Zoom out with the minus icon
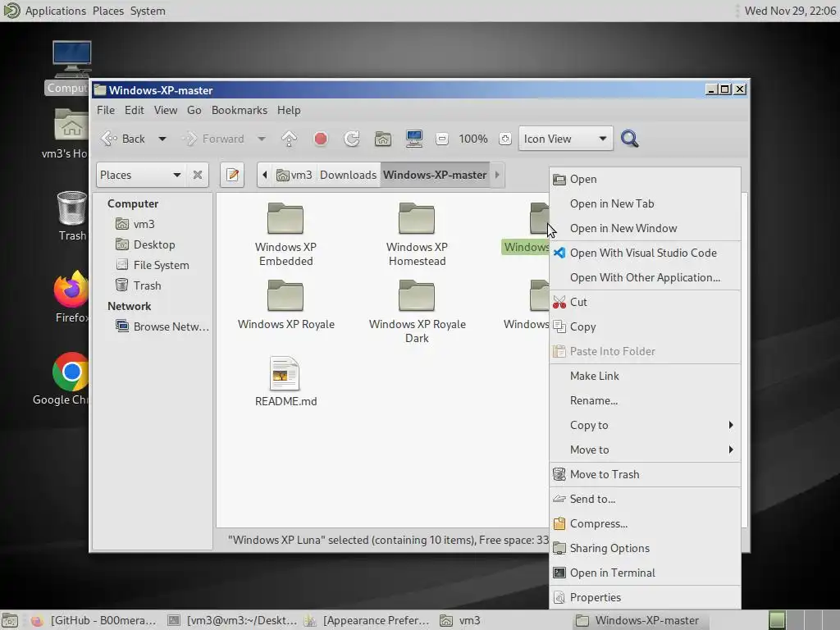This screenshot has height=630, width=840. tap(442, 139)
